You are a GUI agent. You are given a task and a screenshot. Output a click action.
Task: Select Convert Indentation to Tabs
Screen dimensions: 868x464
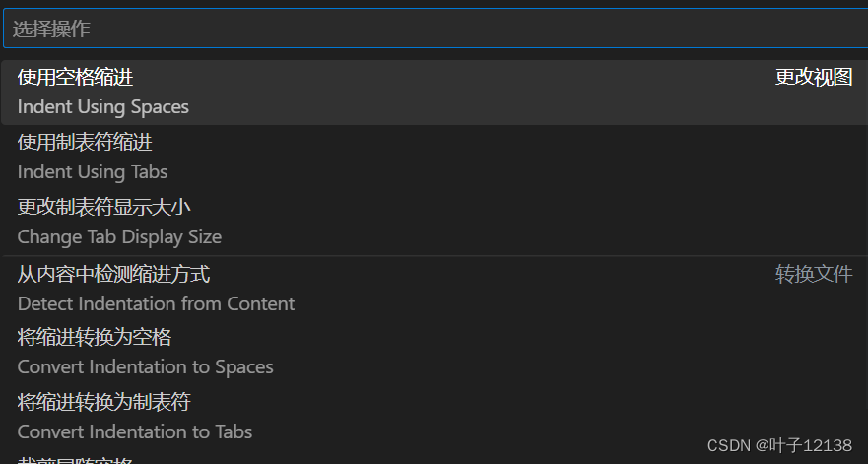[x=434, y=417]
